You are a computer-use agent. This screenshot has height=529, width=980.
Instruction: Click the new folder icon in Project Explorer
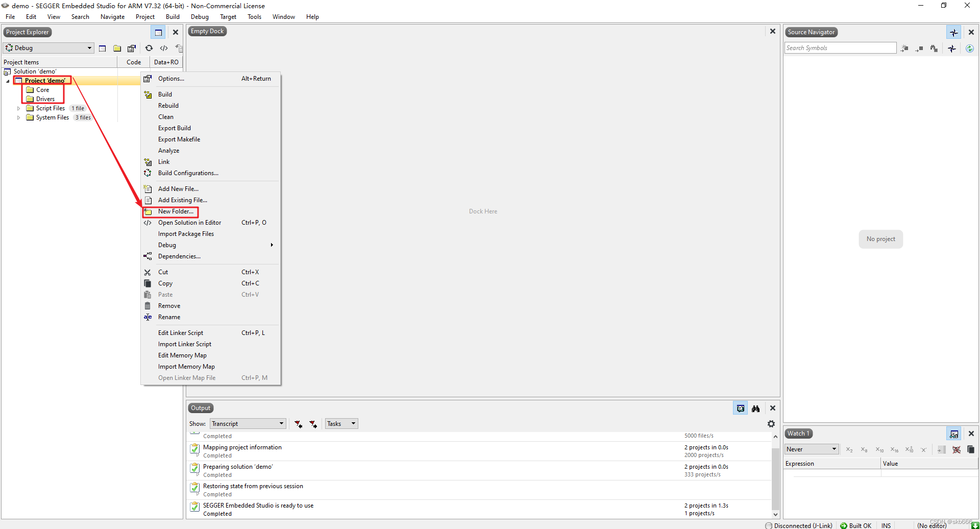[x=117, y=48]
